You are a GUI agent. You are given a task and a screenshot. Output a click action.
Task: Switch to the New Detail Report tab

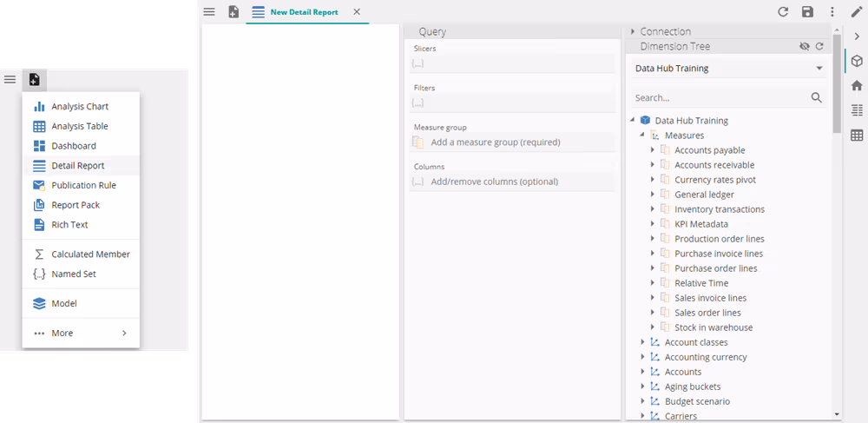coord(304,12)
